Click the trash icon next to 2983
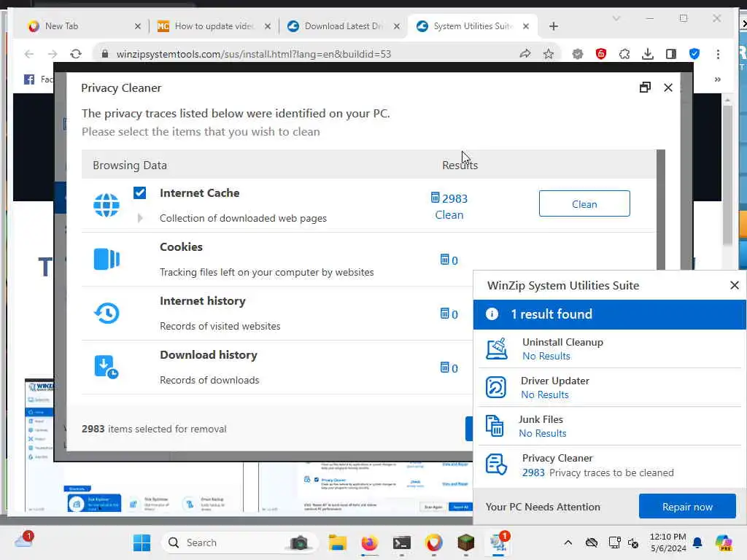747x560 pixels. (435, 198)
